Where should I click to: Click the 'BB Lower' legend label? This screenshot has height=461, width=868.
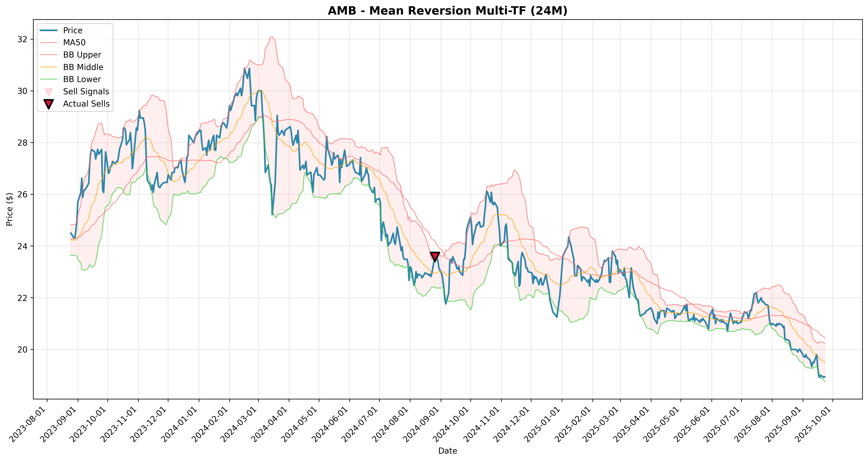pos(82,79)
